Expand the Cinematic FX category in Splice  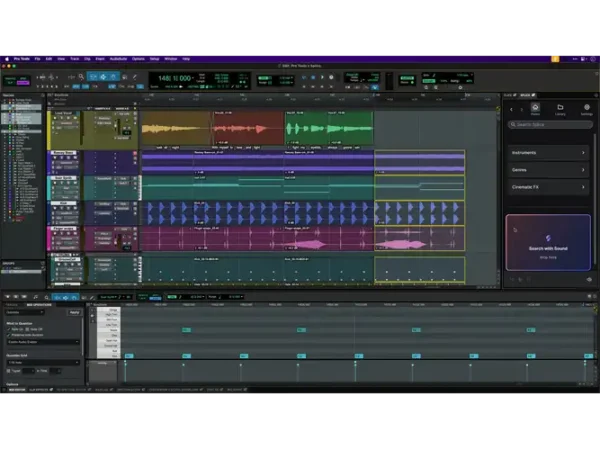(x=548, y=187)
